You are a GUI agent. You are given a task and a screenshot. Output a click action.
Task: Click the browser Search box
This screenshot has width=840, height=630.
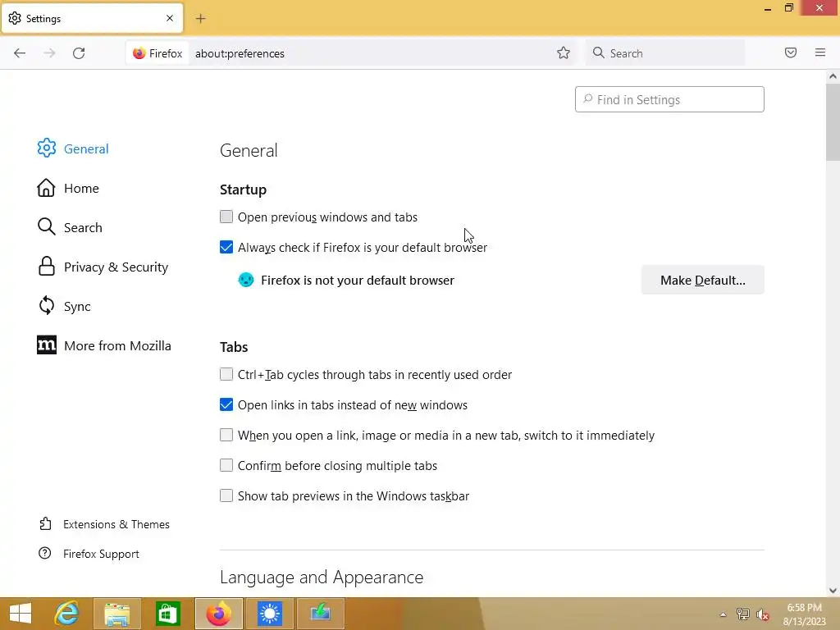(x=665, y=53)
